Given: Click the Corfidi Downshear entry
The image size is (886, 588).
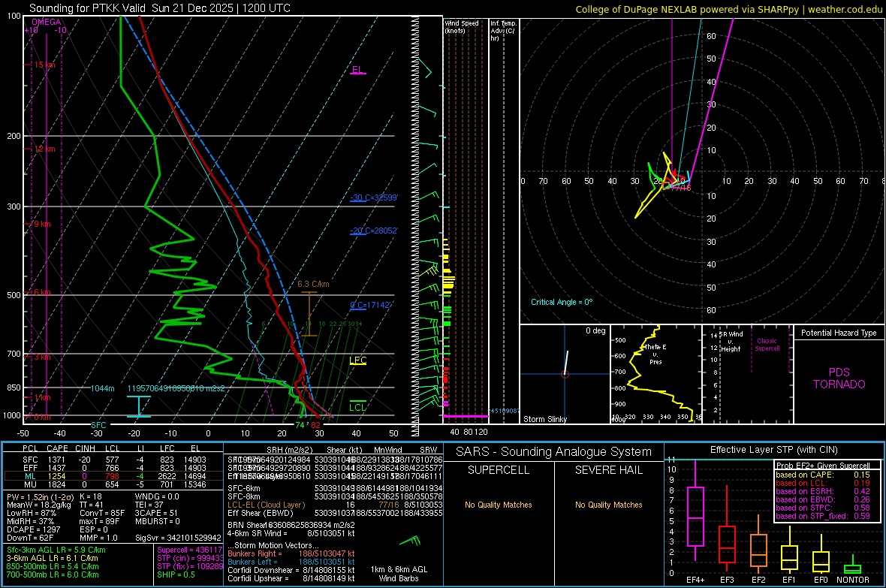Looking at the screenshot, I should [291, 570].
